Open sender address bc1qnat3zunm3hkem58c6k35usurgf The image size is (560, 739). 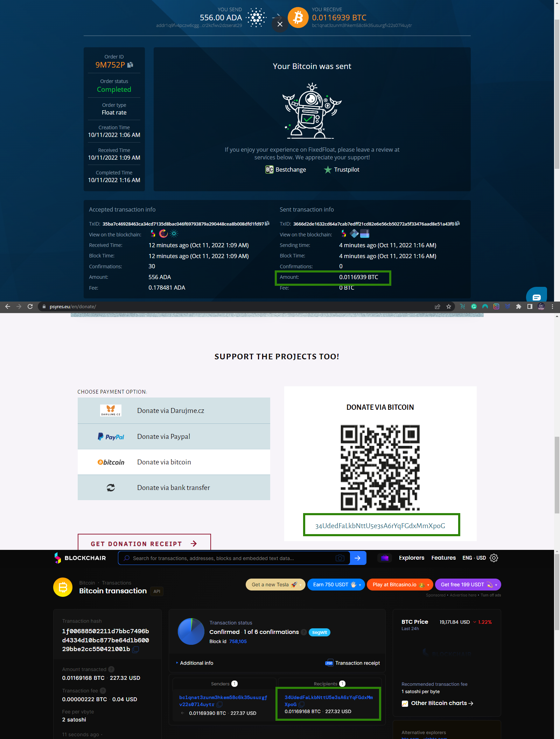223,701
